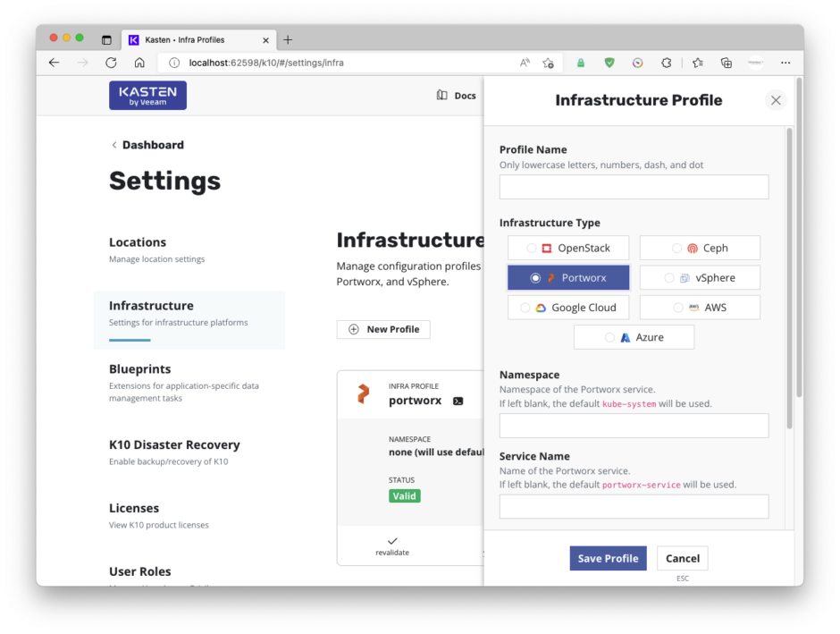
Task: Click the revalidate checkmark icon
Action: pyautogui.click(x=392, y=541)
